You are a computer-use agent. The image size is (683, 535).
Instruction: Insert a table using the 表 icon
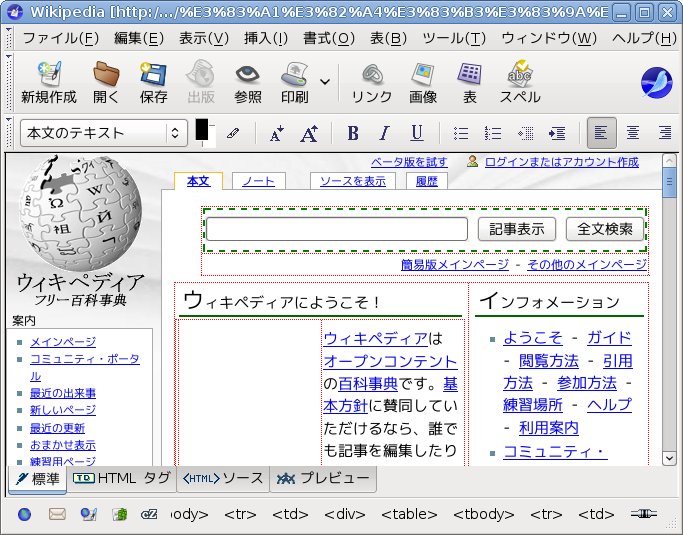tap(469, 82)
